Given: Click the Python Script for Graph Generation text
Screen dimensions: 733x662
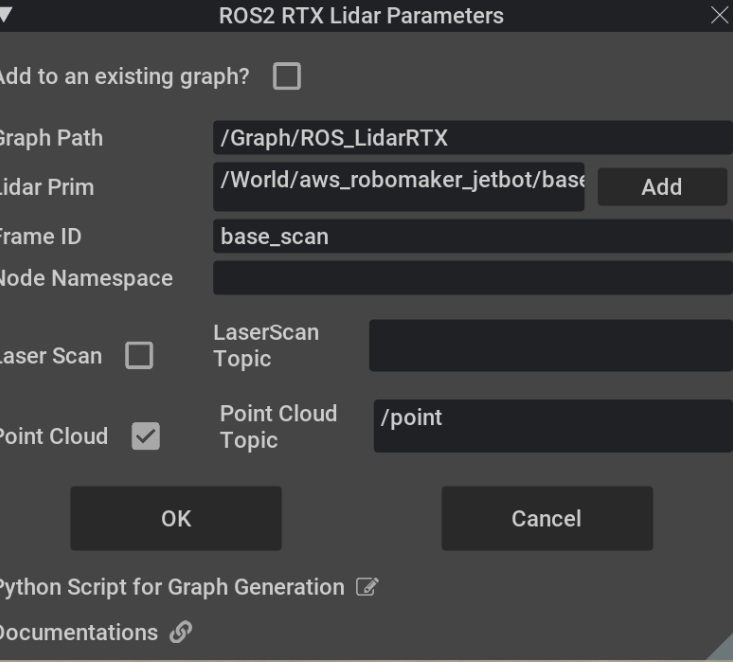Looking at the screenshot, I should [171, 587].
